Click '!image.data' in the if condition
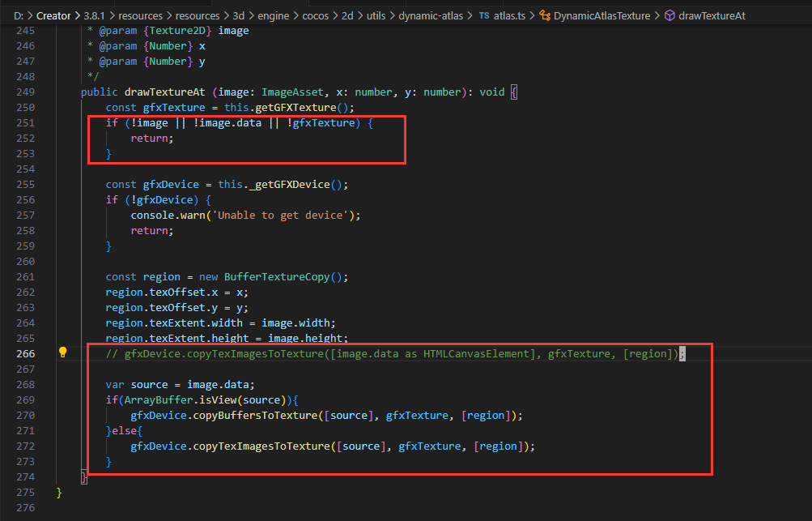This screenshot has width=812, height=521. [227, 123]
